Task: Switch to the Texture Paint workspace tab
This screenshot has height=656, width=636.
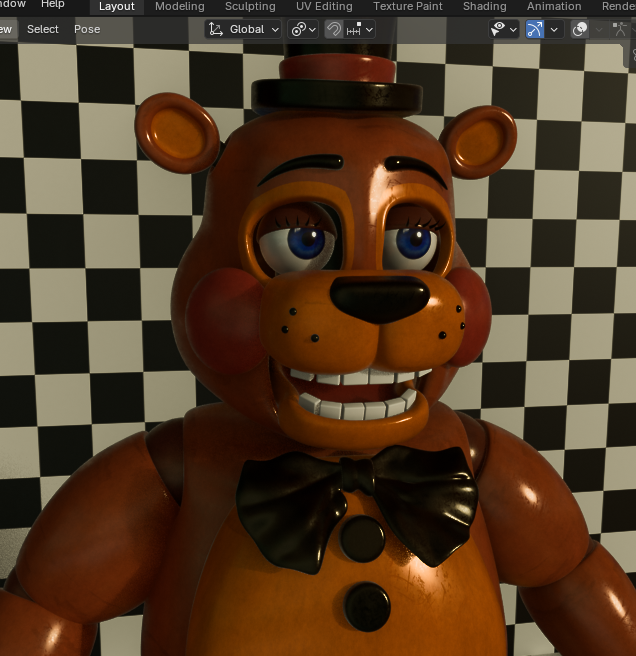Action: click(408, 6)
